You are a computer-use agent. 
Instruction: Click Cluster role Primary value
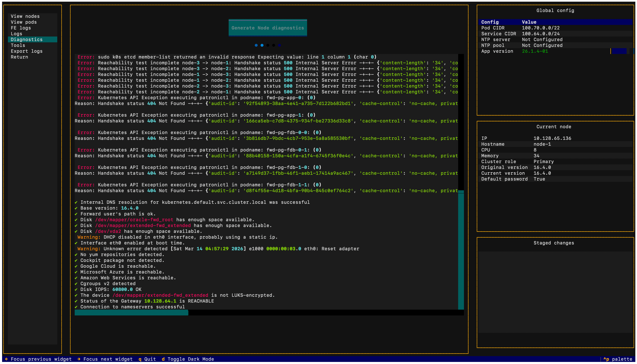[544, 161]
